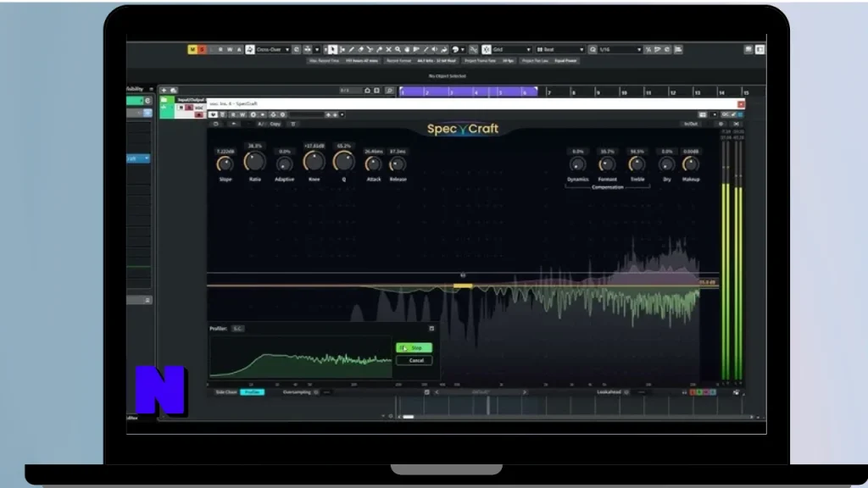Open the 1/16 quantize dropdown
The image size is (868, 488).
(x=639, y=50)
